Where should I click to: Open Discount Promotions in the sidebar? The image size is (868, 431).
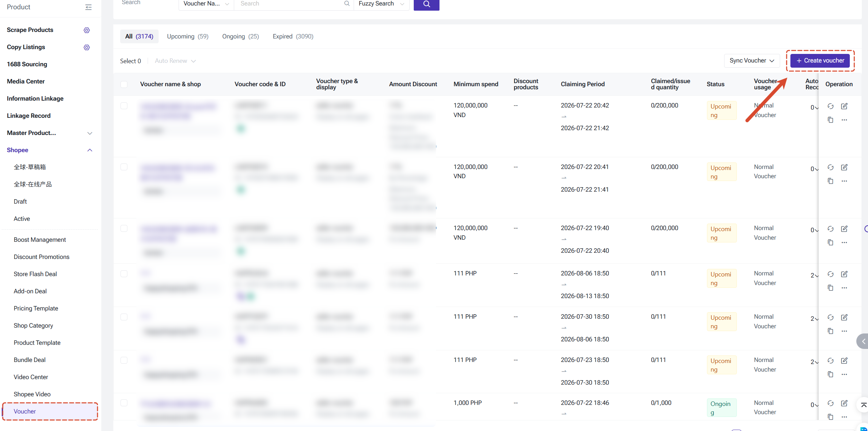(x=42, y=257)
